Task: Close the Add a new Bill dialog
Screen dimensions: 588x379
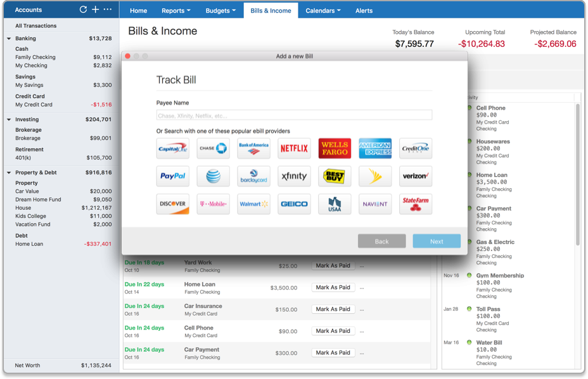Action: 128,56
